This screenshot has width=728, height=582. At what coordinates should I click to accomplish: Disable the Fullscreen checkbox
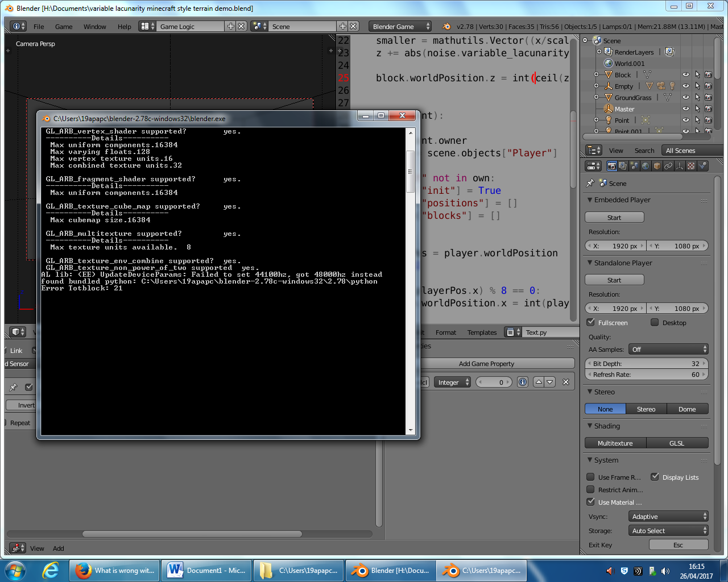coord(591,322)
